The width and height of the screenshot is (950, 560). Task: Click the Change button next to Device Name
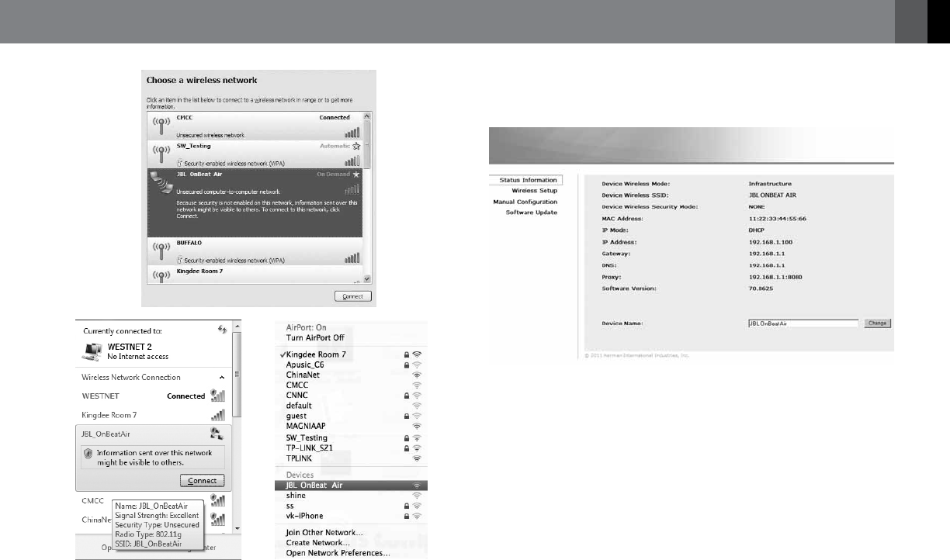click(x=877, y=323)
